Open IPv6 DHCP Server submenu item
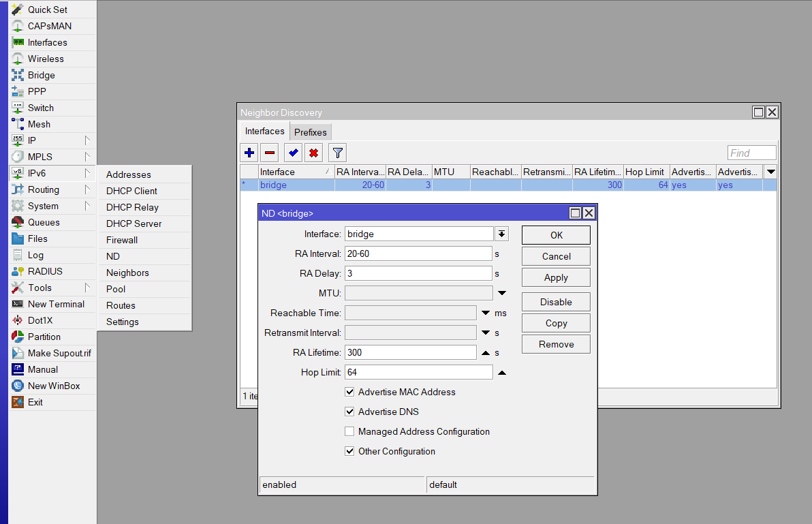This screenshot has width=812, height=524. [145, 224]
